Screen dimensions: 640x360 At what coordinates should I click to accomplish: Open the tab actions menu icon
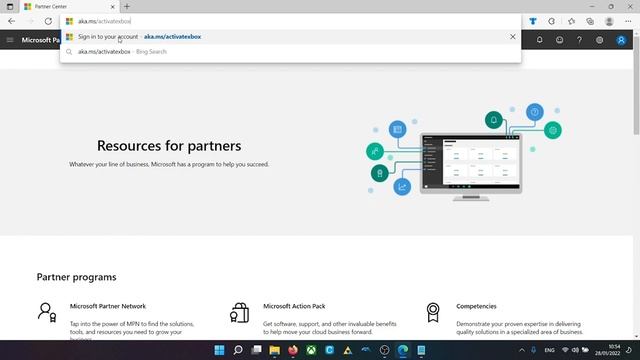tap(10, 7)
